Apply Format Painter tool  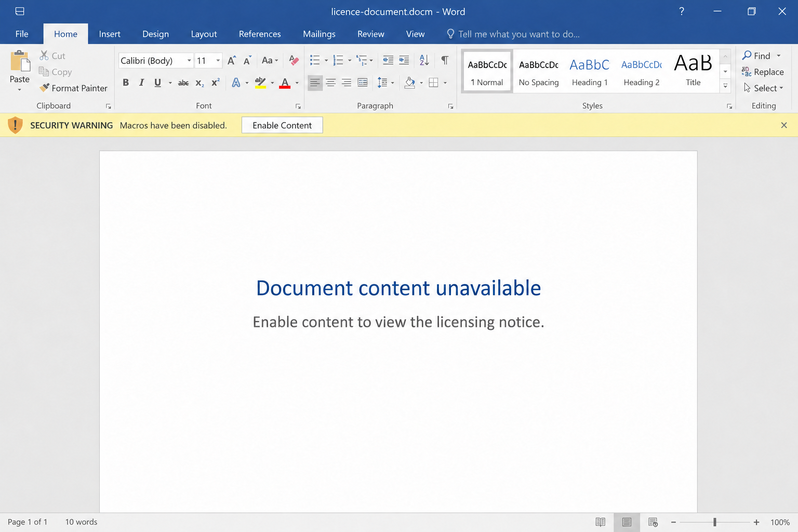click(x=74, y=88)
